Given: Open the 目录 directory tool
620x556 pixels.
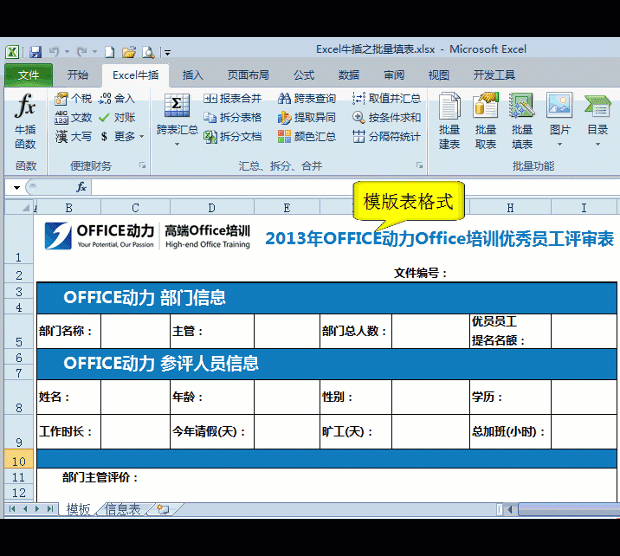Looking at the screenshot, I should pyautogui.click(x=597, y=120).
